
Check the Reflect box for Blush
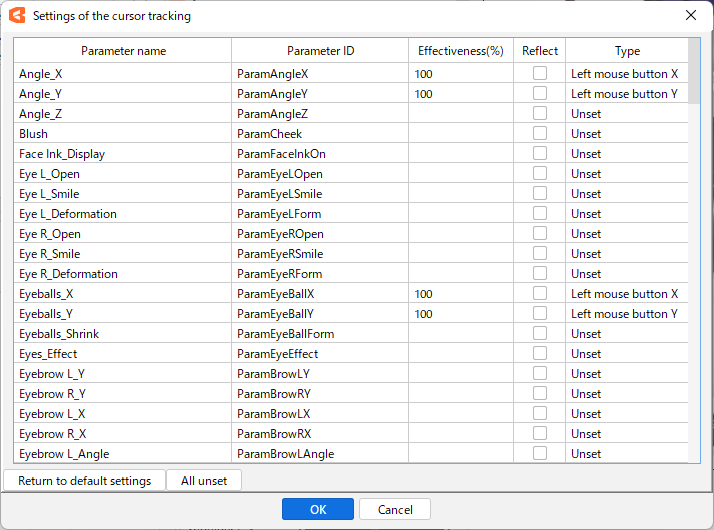point(540,133)
